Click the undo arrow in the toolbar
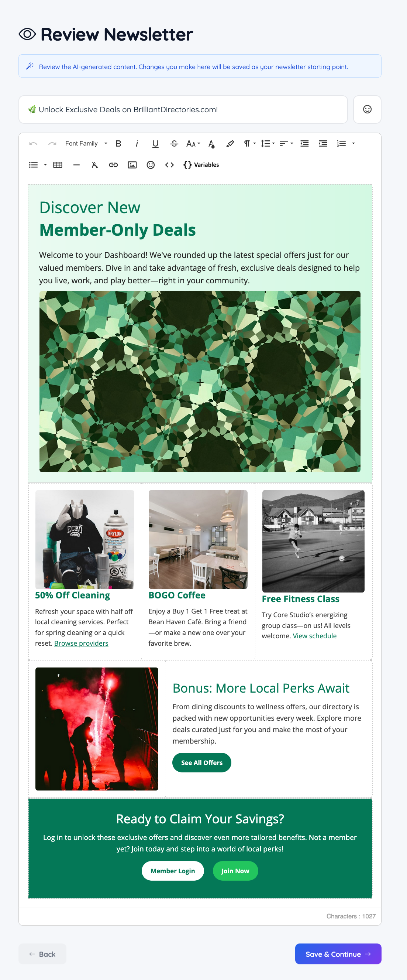Viewport: 407px width, 980px height. 33,143
